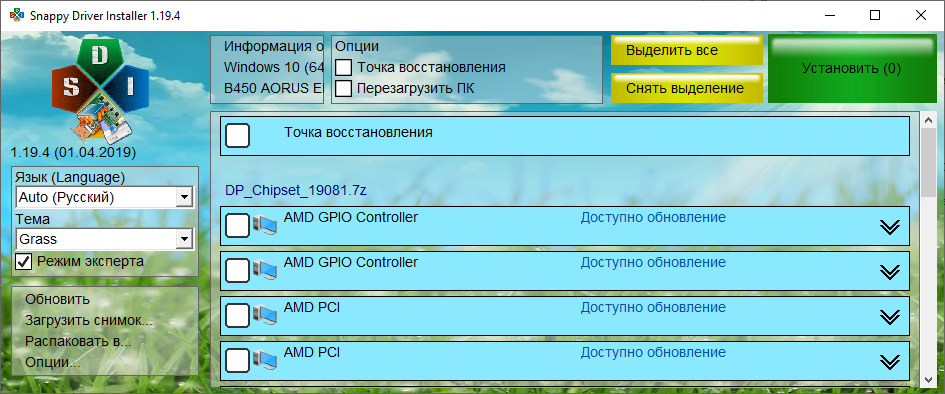945x394 pixels.
Task: Click the 'Язык (Language)' label
Action: click(70, 177)
